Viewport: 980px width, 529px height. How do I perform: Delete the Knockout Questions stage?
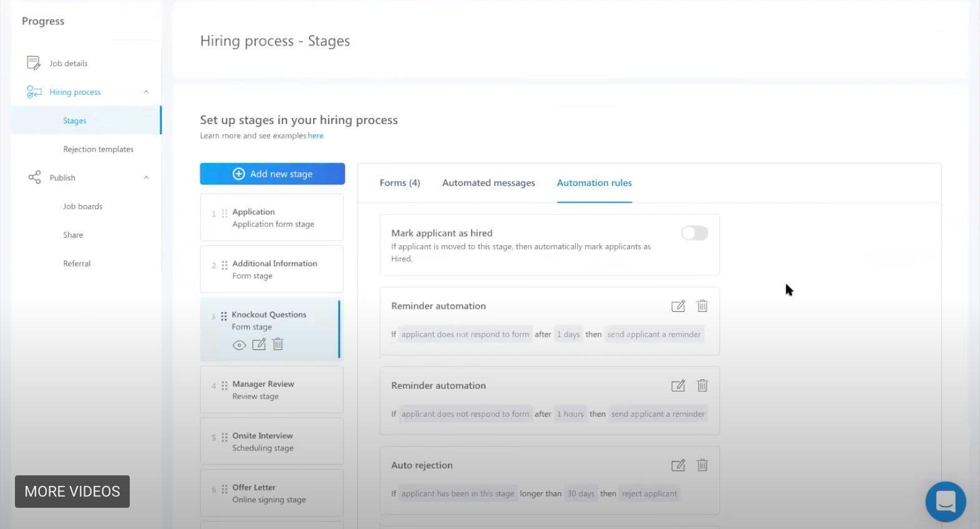278,344
